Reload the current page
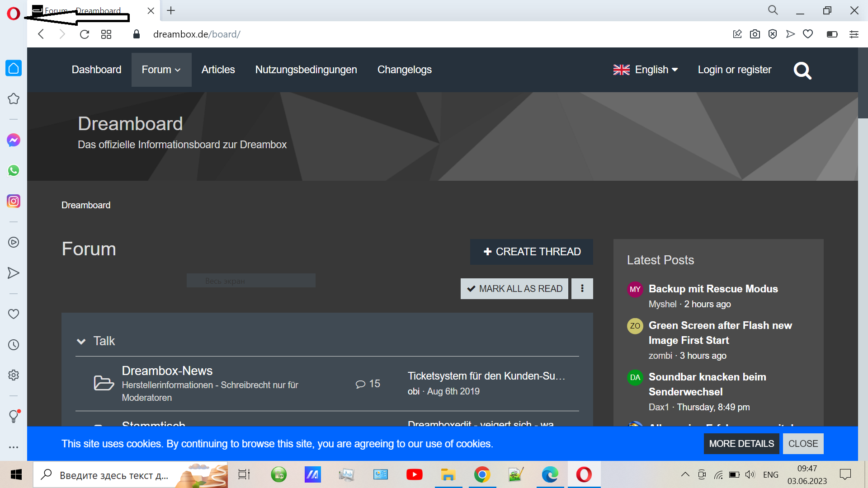This screenshot has height=488, width=868. [x=85, y=34]
